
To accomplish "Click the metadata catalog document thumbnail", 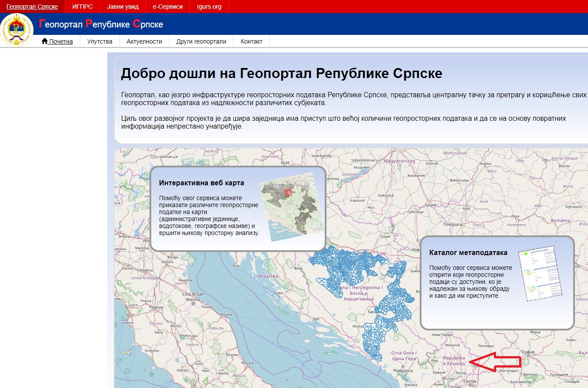I will tap(540, 273).
